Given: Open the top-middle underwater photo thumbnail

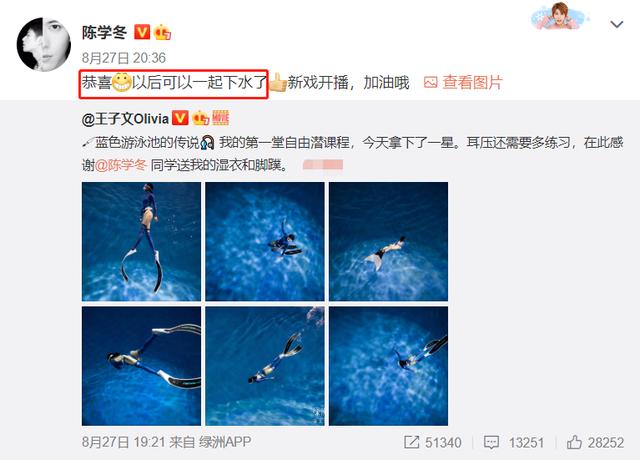Looking at the screenshot, I should 265,241.
